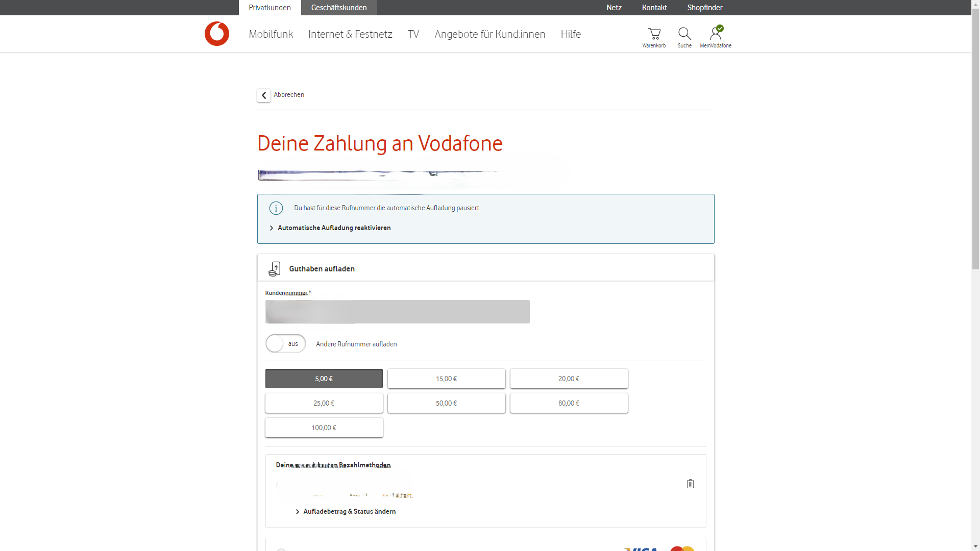Expand Aufladebetrag & Status ändern

[x=349, y=511]
